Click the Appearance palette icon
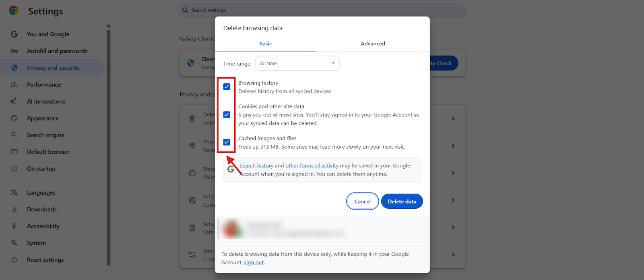 pos(14,118)
